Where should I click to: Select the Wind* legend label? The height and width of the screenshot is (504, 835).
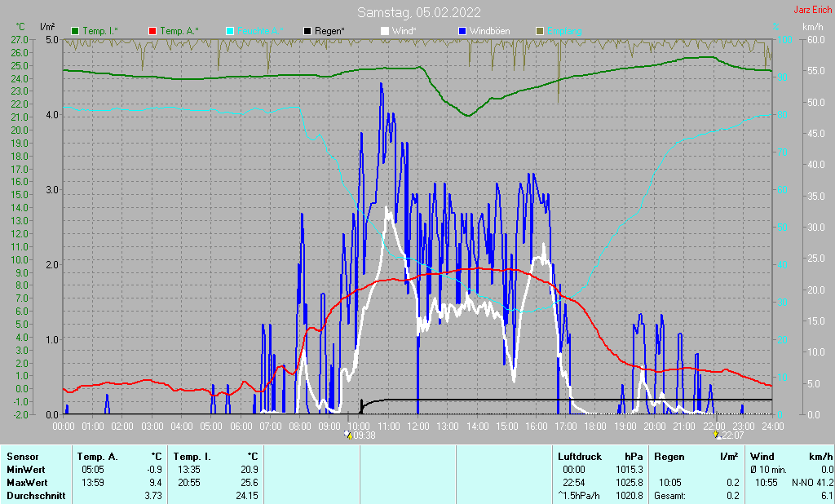coord(404,31)
